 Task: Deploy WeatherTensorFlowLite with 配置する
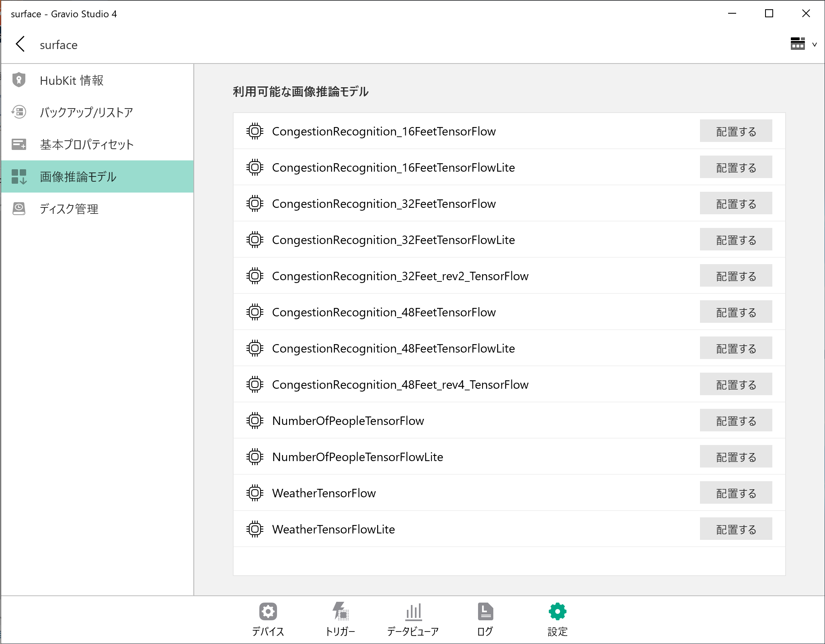736,529
